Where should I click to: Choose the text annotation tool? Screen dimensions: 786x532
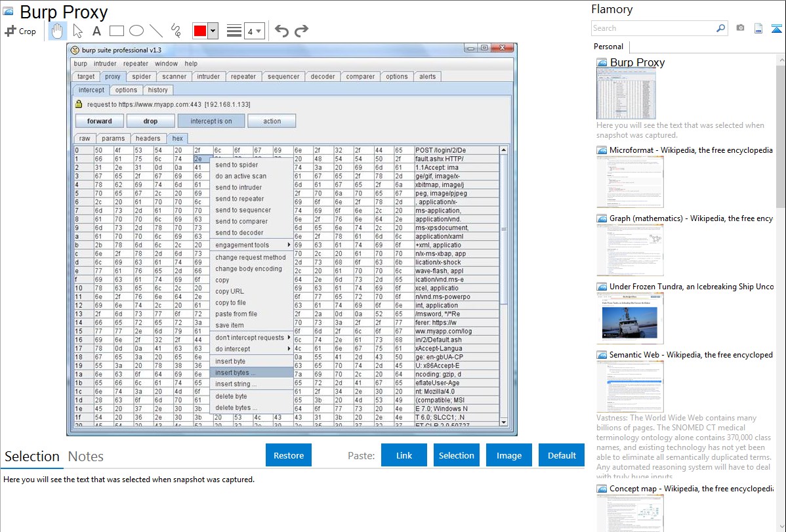pyautogui.click(x=96, y=31)
